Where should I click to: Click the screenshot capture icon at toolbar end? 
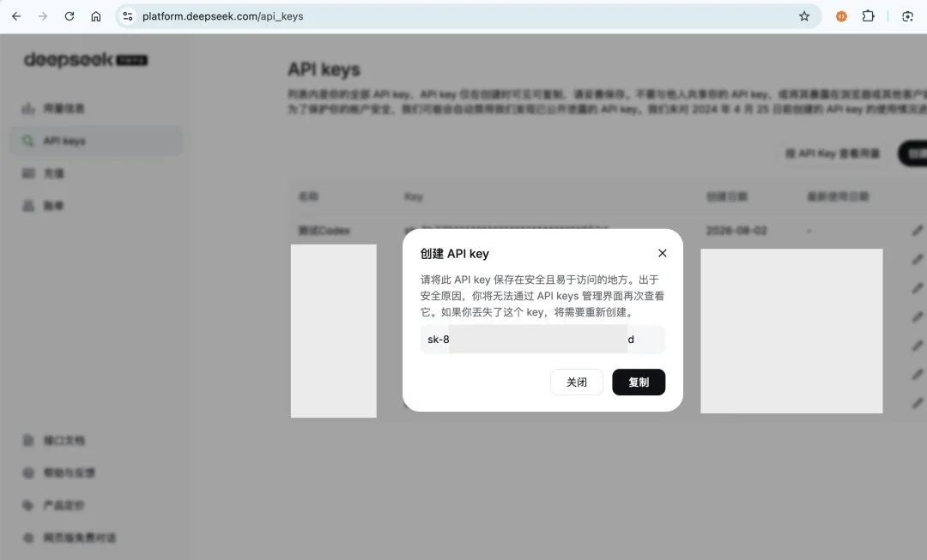(907, 16)
